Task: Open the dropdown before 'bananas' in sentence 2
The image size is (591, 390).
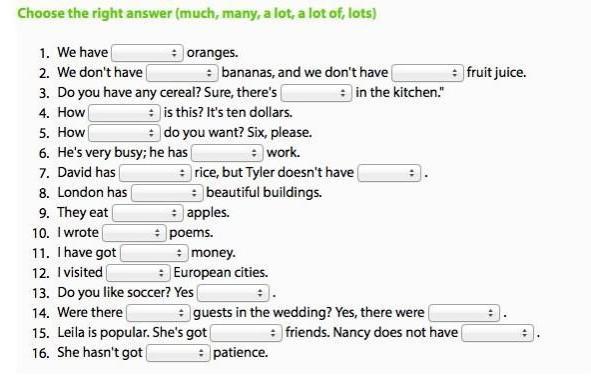Action: click(x=182, y=73)
